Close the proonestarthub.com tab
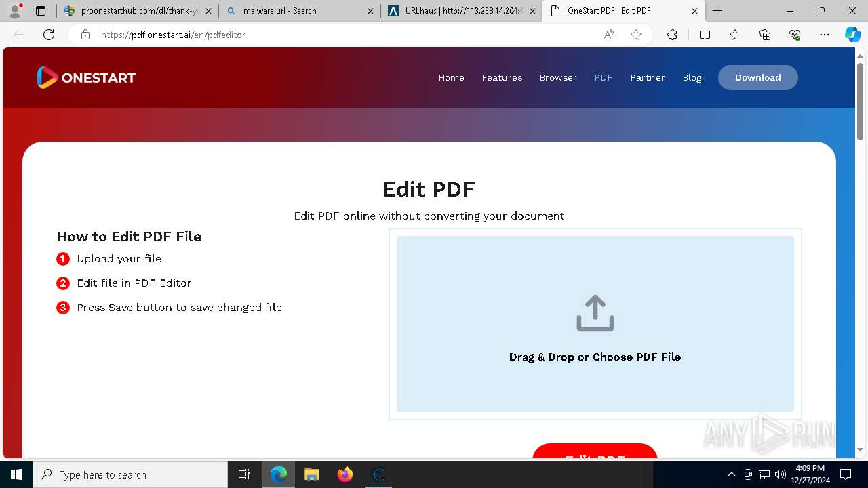Viewport: 868px width, 488px height. pyautogui.click(x=208, y=11)
